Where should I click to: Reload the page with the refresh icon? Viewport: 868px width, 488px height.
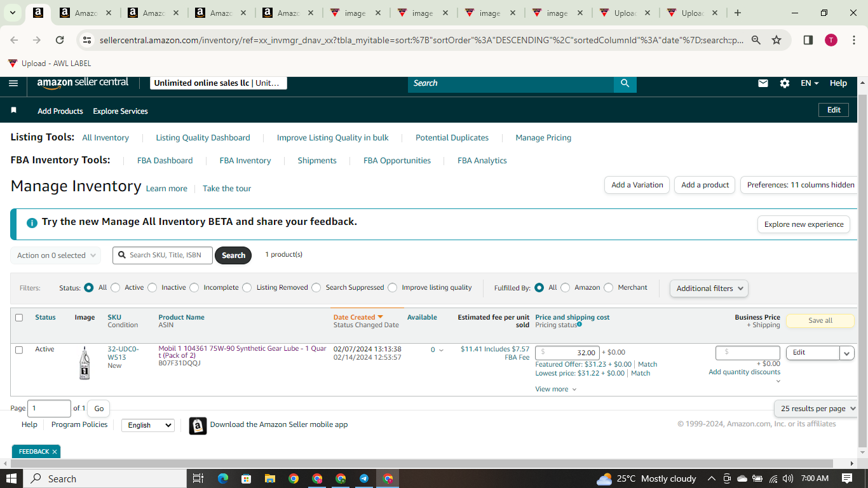[x=60, y=40]
